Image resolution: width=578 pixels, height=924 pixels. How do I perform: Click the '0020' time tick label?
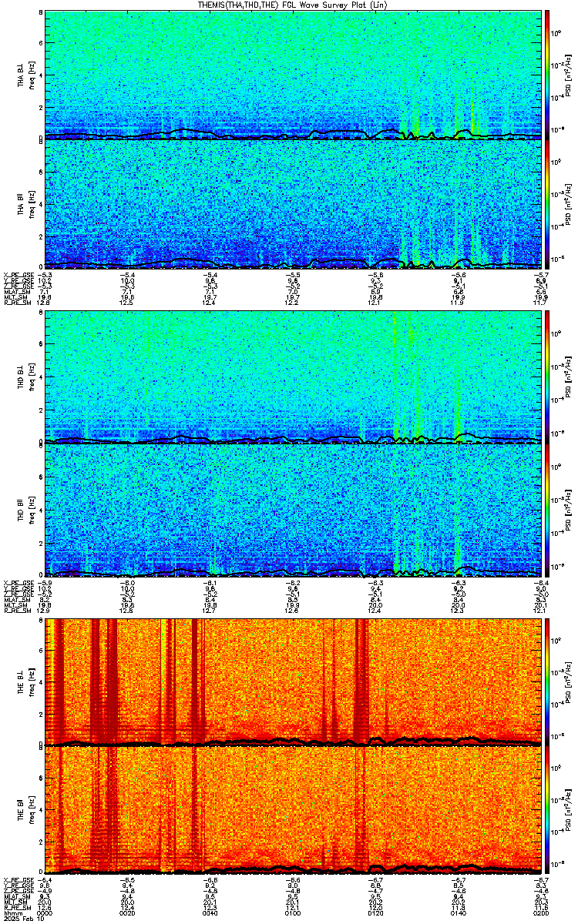click(126, 913)
